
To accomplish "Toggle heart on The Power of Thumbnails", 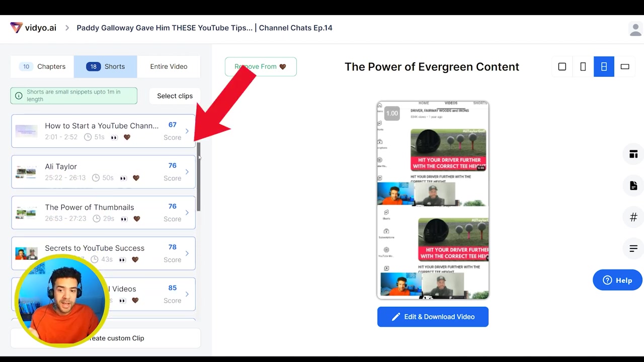I will (136, 219).
